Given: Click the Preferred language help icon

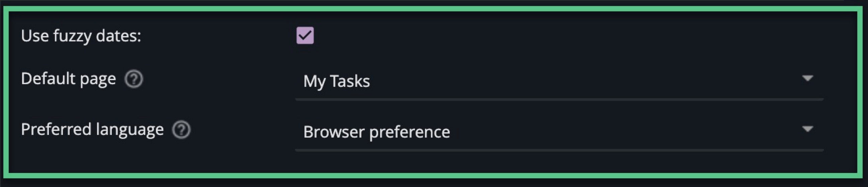Looking at the screenshot, I should click(181, 130).
